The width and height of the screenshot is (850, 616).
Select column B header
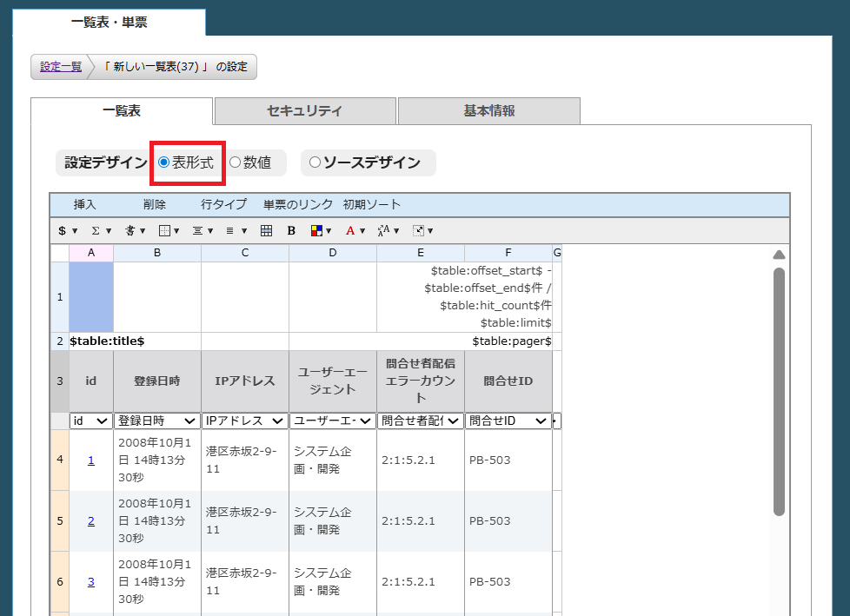(157, 253)
